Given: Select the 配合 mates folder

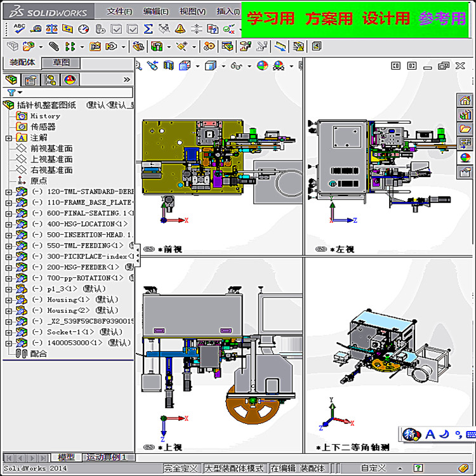Looking at the screenshot, I should pyautogui.click(x=31, y=354).
